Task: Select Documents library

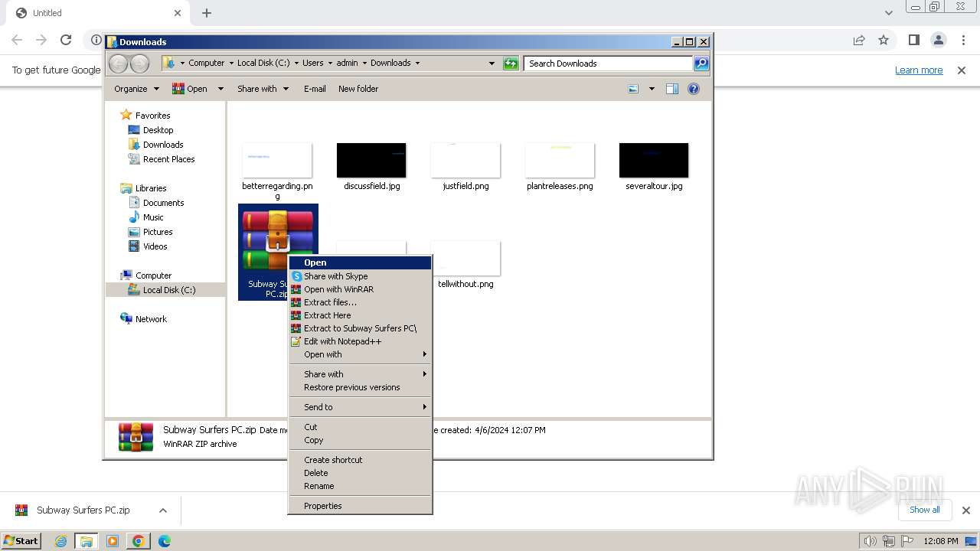Action: click(163, 203)
